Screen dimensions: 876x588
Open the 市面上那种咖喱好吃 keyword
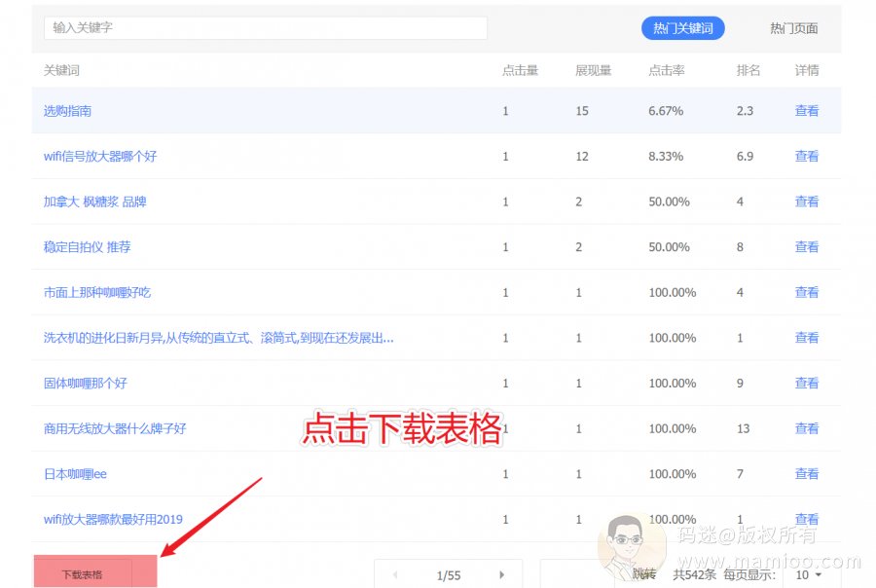97,292
